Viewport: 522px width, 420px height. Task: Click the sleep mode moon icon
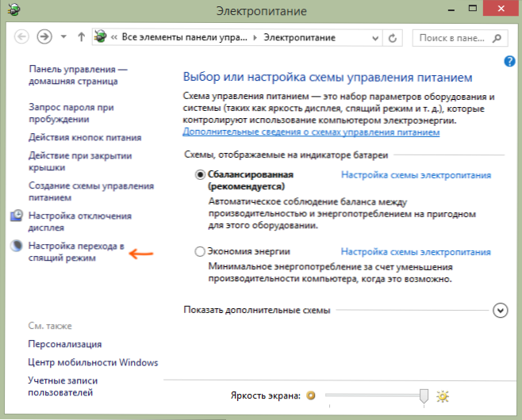click(17, 246)
